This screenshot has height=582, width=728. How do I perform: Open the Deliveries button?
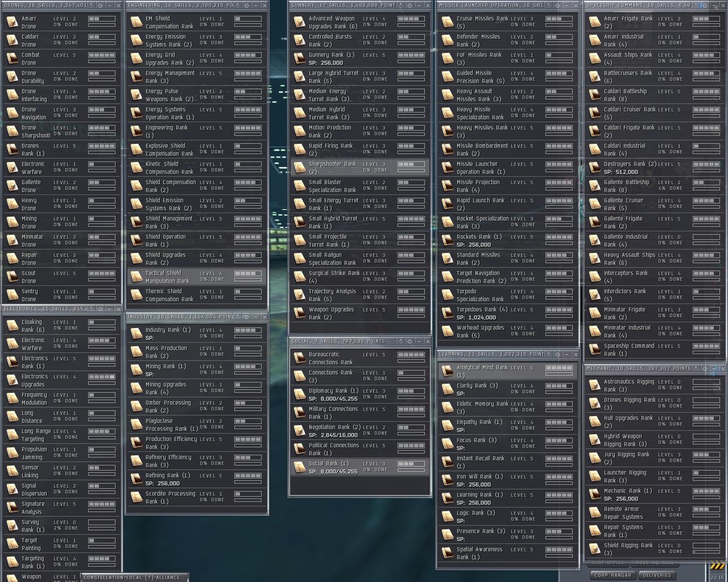point(656,575)
